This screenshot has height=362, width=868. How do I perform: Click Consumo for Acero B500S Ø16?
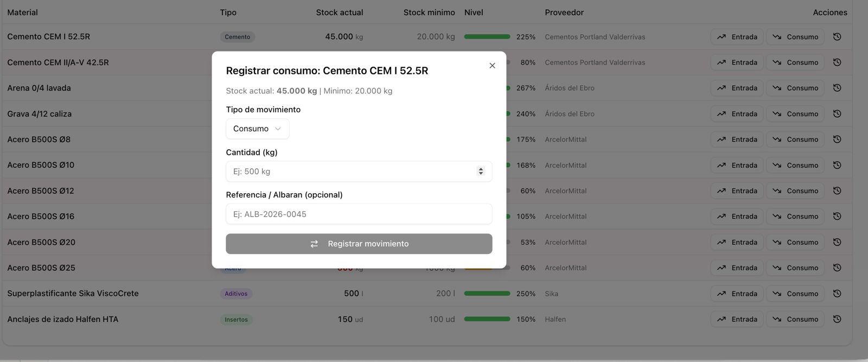coord(795,217)
